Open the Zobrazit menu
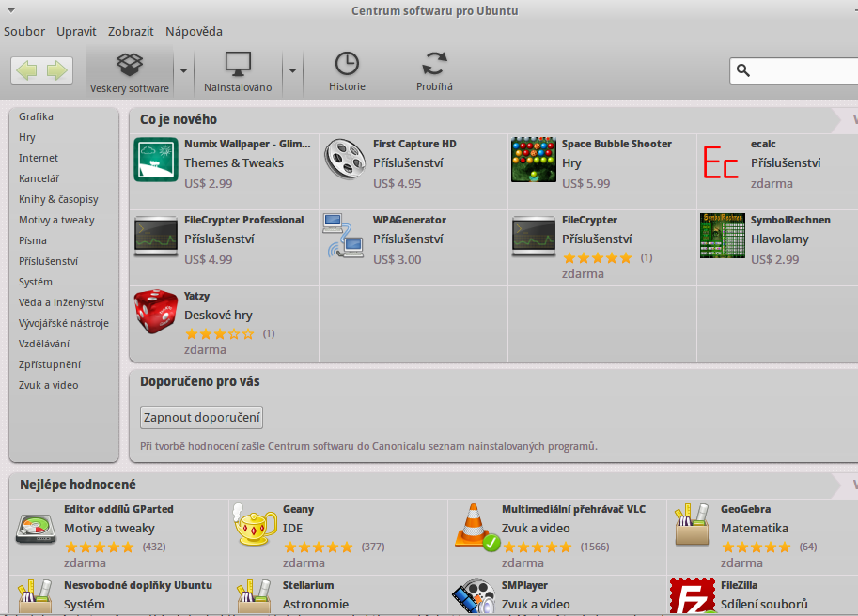Viewport: 858px width, 616px height. [x=131, y=32]
